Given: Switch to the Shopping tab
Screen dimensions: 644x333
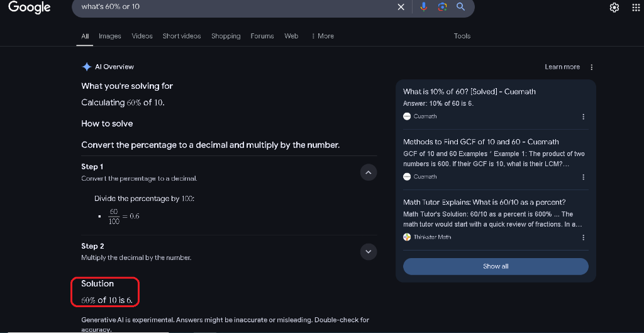Looking at the screenshot, I should coord(226,37).
